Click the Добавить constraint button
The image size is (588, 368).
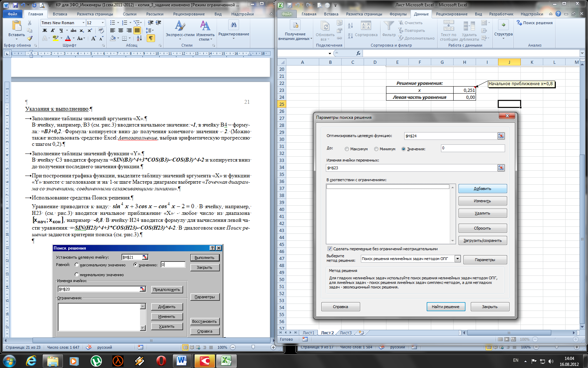click(483, 189)
